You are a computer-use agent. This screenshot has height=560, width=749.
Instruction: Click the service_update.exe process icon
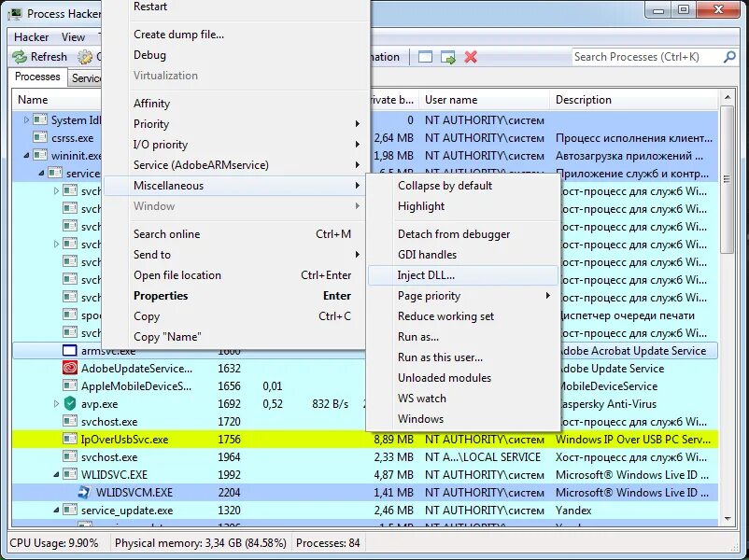coord(70,510)
